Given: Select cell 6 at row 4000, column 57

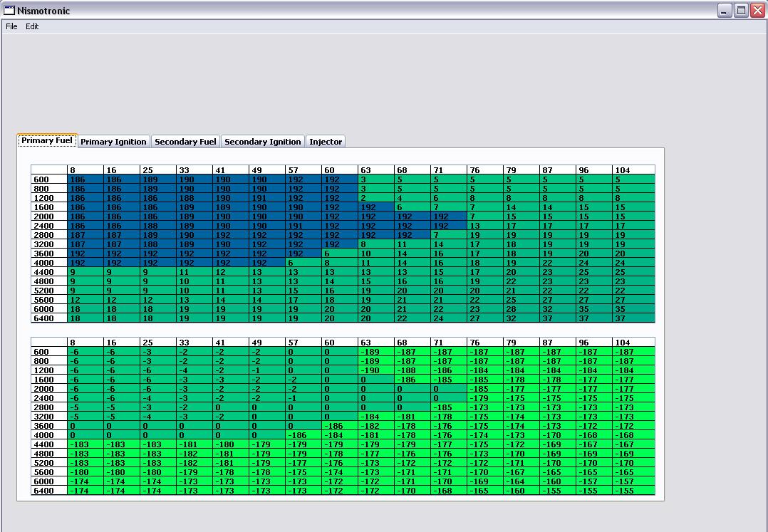Looking at the screenshot, I should pyautogui.click(x=303, y=263).
